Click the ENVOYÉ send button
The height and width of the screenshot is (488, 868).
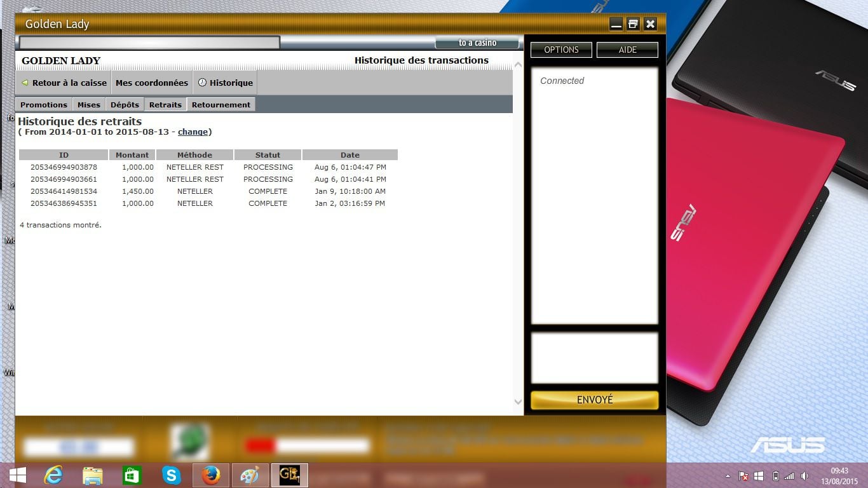[x=594, y=400]
